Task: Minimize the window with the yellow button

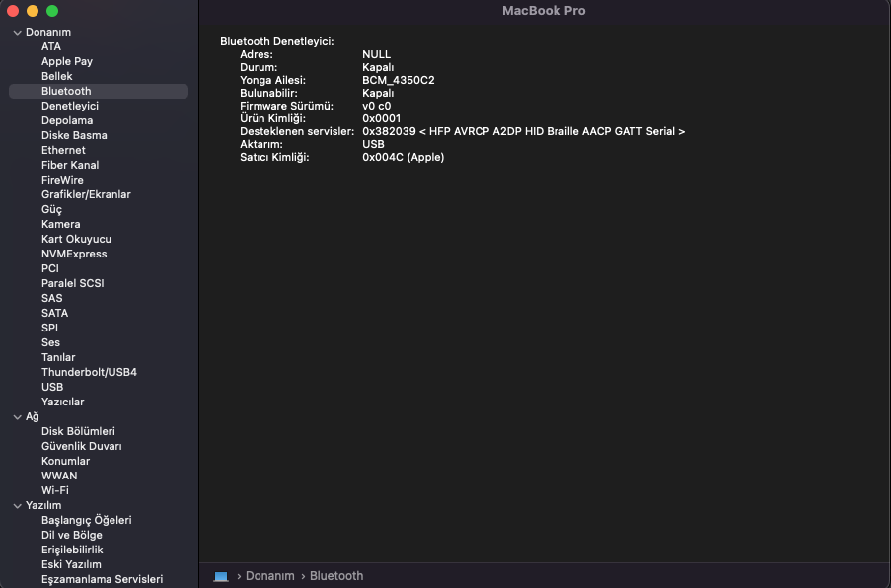Action: click(33, 11)
